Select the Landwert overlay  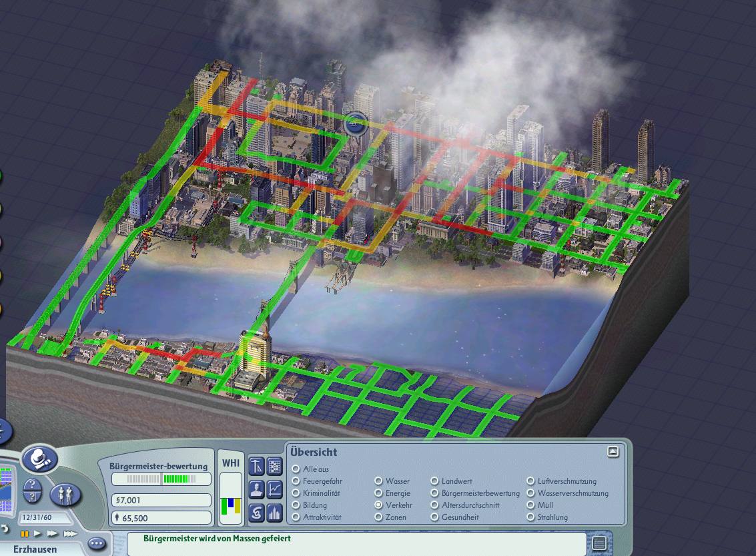pyautogui.click(x=434, y=481)
